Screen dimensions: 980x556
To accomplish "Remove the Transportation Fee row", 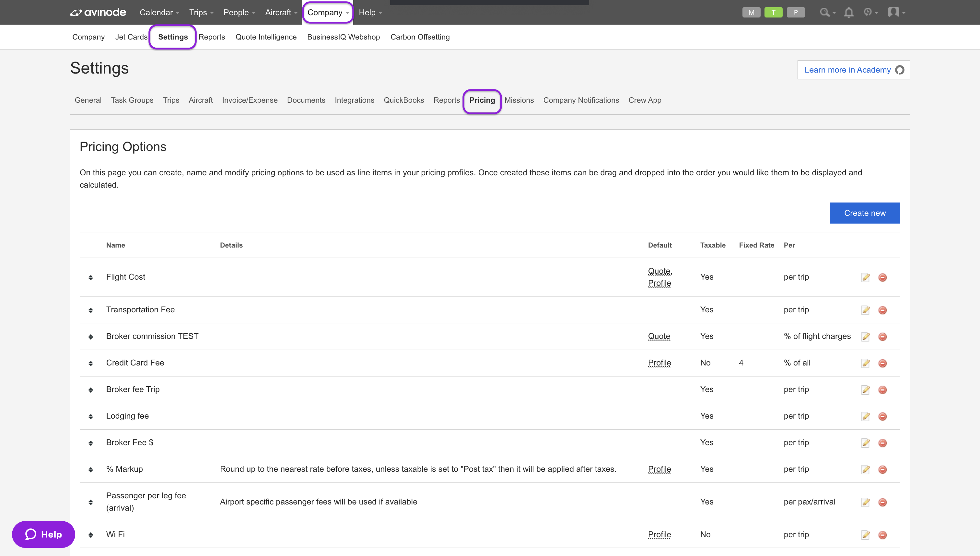I will point(882,310).
